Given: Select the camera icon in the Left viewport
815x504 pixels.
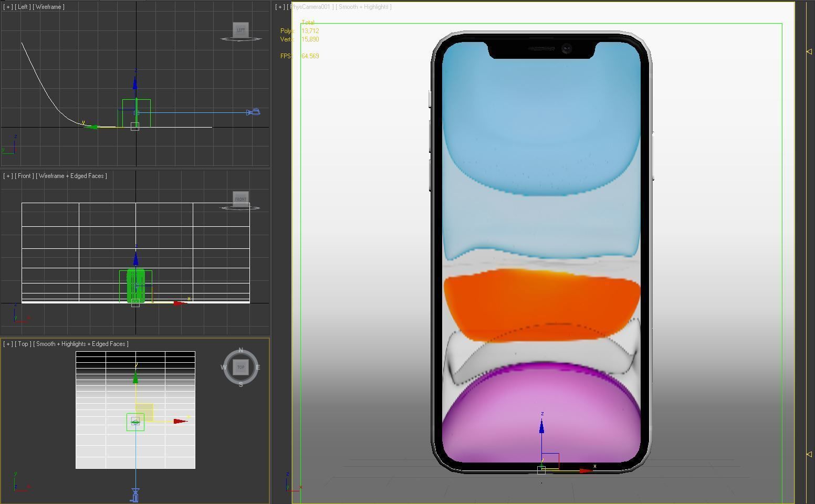Looking at the screenshot, I should 254,112.
